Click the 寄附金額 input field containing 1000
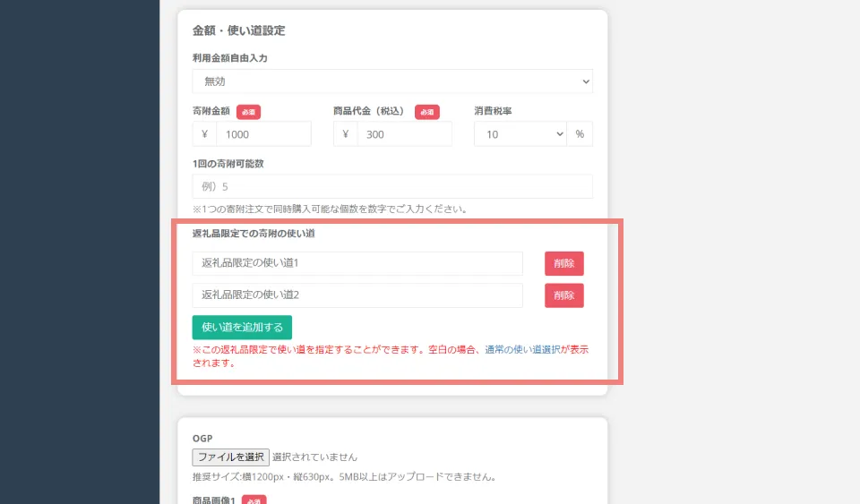Image resolution: width=860 pixels, height=504 pixels. [x=262, y=134]
